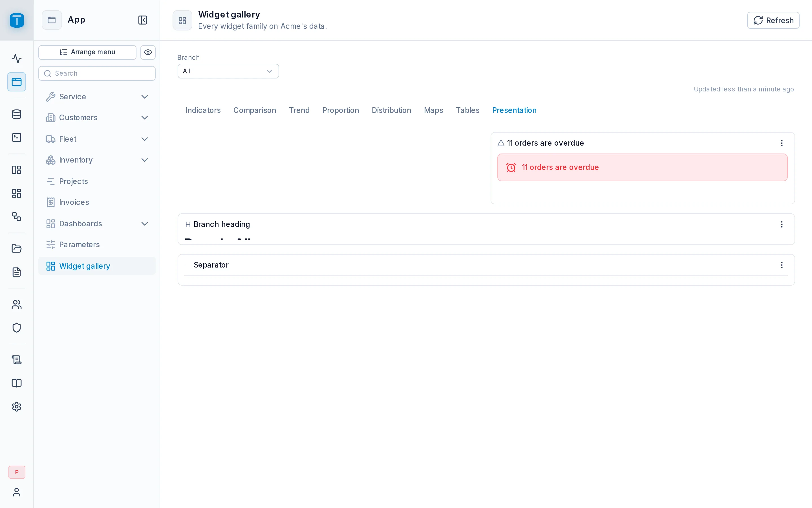Expand the Service menu chevron
This screenshot has width=812, height=508.
pos(145,97)
